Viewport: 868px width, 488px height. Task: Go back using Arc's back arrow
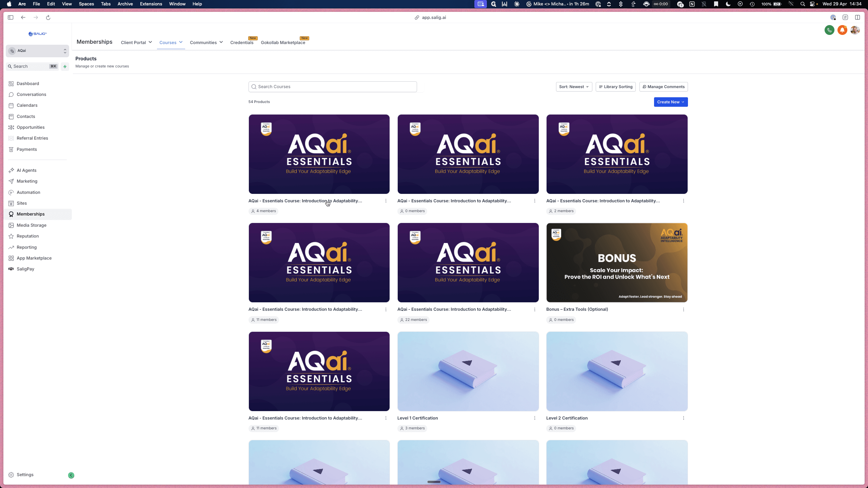(x=23, y=18)
